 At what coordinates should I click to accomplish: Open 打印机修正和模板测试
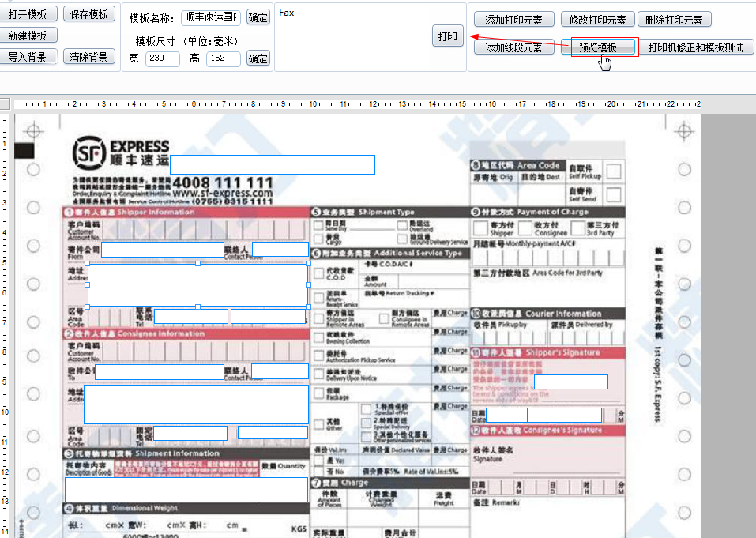click(695, 47)
